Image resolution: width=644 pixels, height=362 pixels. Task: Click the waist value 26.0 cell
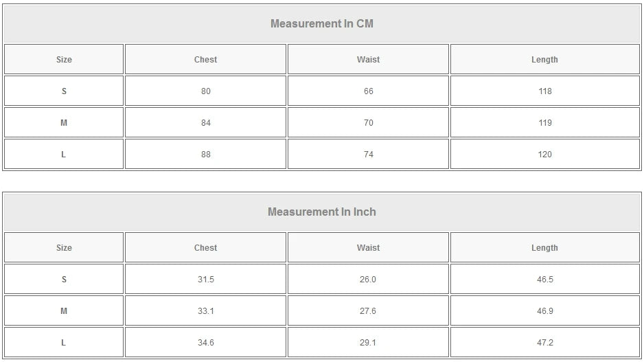[368, 280]
